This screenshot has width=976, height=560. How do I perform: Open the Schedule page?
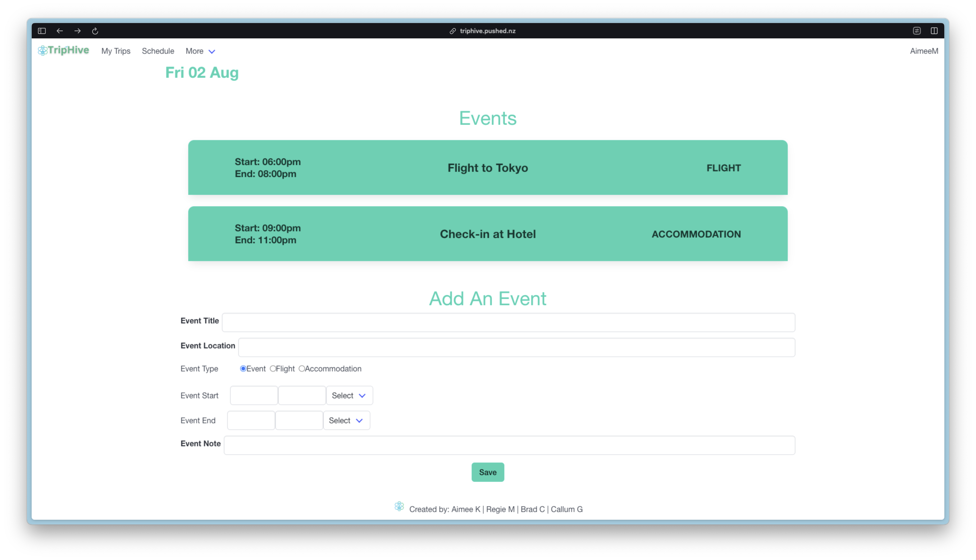coord(158,51)
